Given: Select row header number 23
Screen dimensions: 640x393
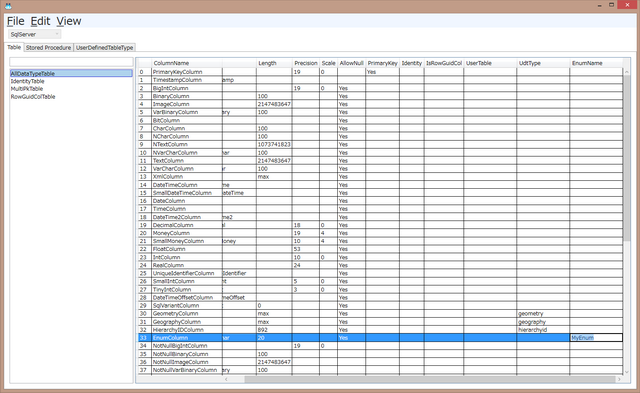Looking at the screenshot, I should tap(144, 258).
